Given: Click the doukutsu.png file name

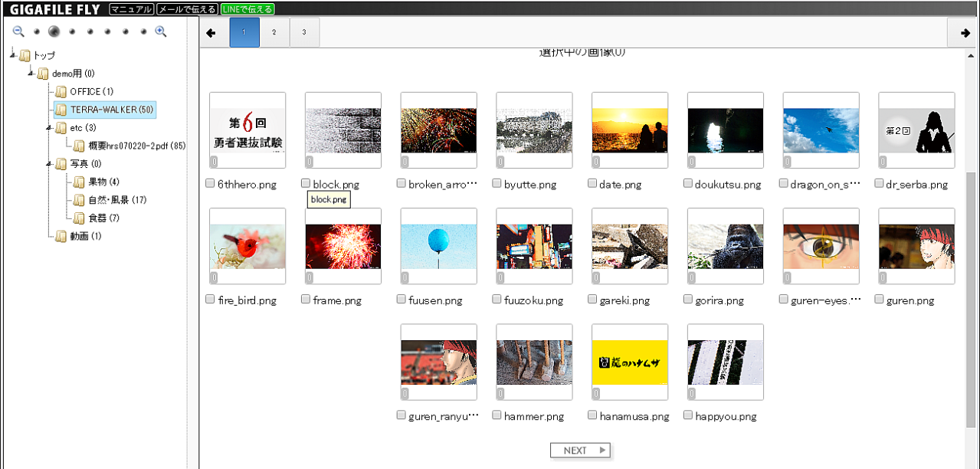Looking at the screenshot, I should coord(728,185).
